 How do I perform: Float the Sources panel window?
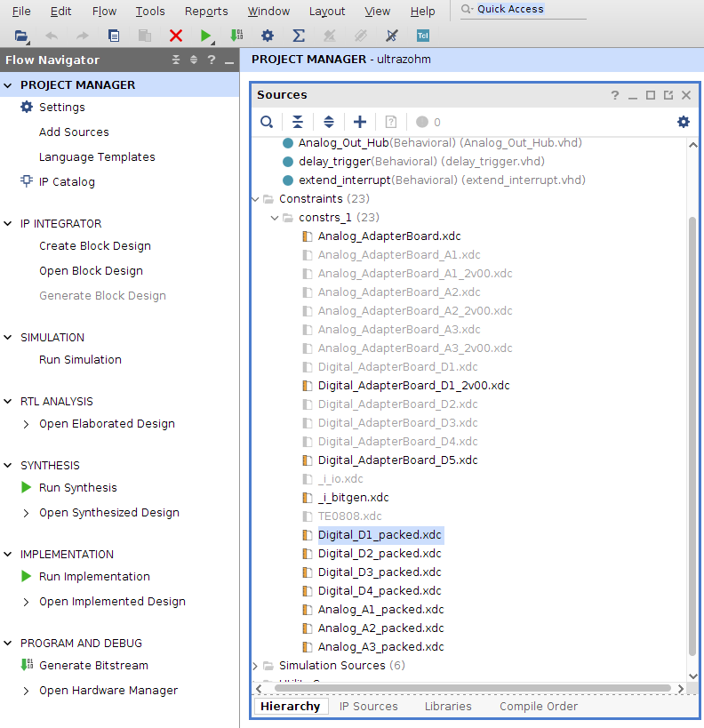pos(668,95)
